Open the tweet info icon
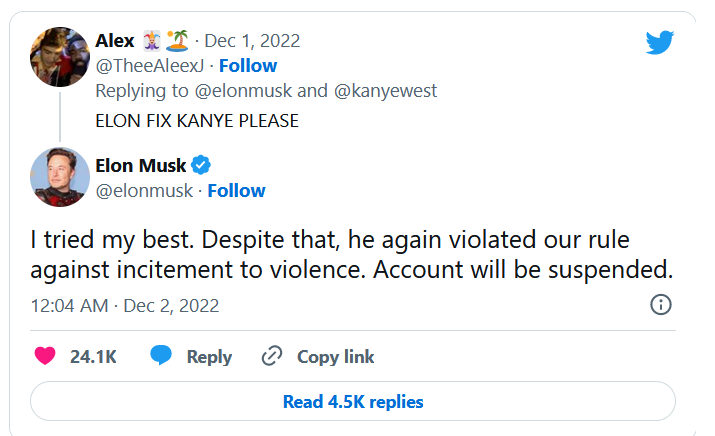The image size is (715, 436). pyautogui.click(x=660, y=305)
